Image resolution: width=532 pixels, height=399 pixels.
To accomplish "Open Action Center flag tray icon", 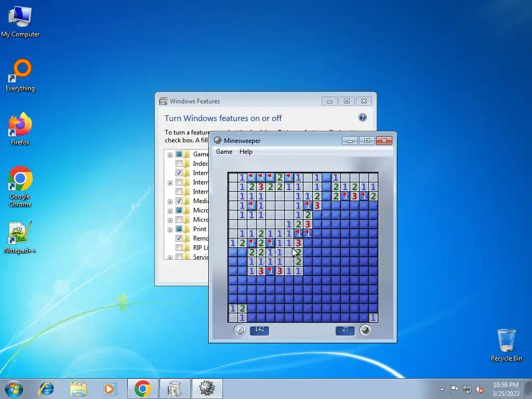I will click(x=454, y=389).
